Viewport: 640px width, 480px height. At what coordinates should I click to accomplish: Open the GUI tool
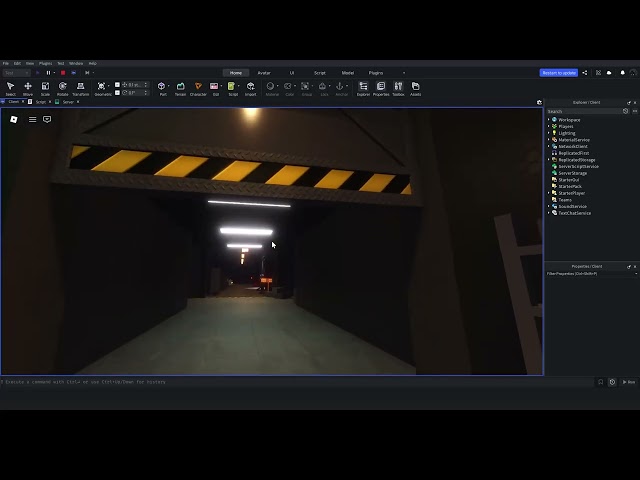[x=215, y=89]
